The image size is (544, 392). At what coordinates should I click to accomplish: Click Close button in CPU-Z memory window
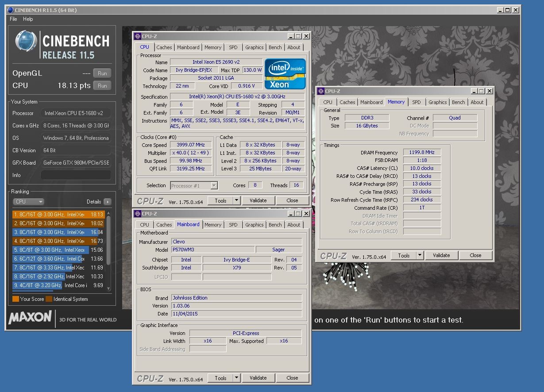(x=475, y=255)
